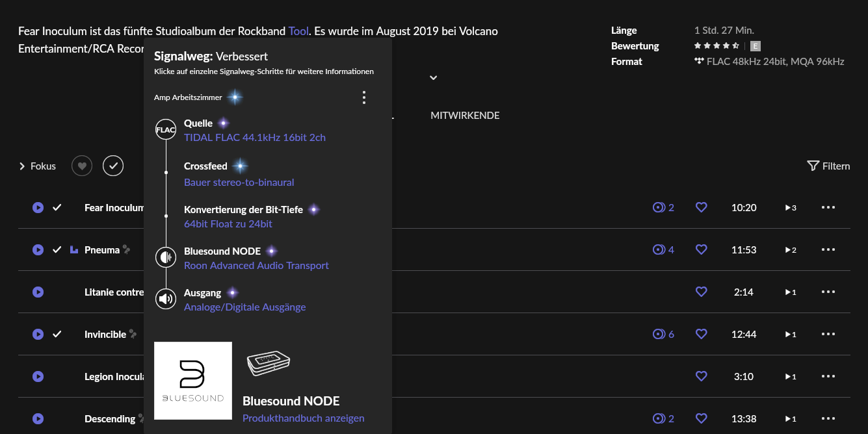868x434 pixels.
Task: Open versions count for Descending track
Action: (663, 419)
